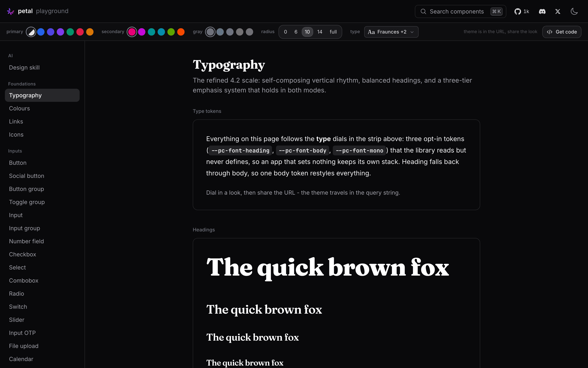Open the X (Twitter) profile icon
The width and height of the screenshot is (588, 368).
558,11
